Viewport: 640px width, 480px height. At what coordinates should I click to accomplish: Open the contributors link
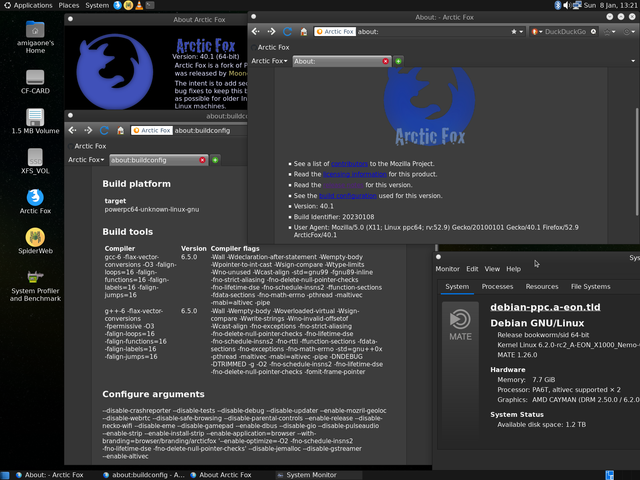[349, 164]
